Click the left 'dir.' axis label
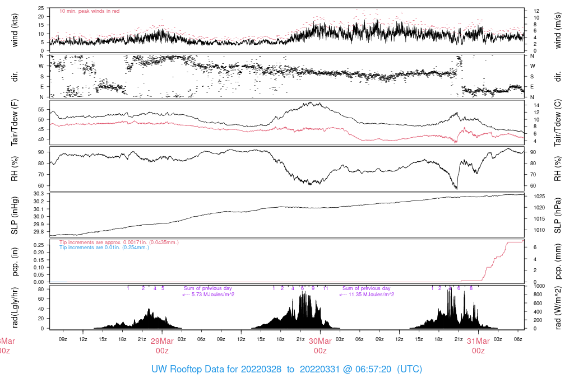Image resolution: width=574 pixels, height=392 pixels. coord(15,76)
